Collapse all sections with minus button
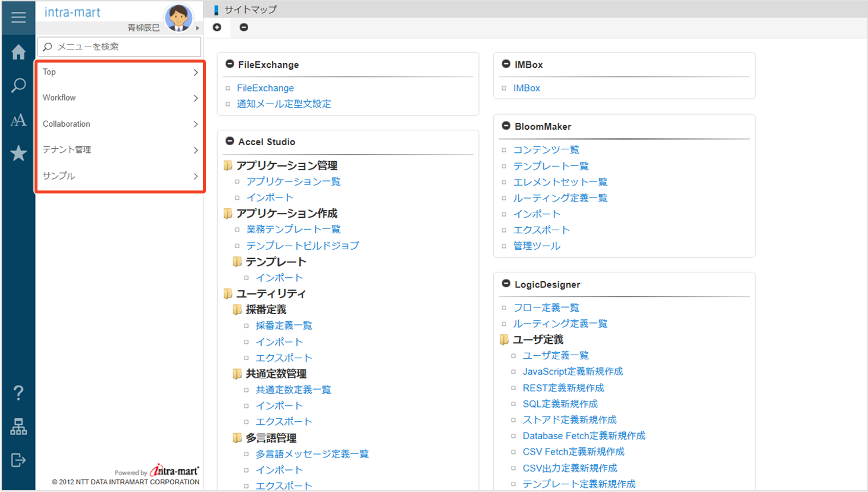The width and height of the screenshot is (868, 492). [244, 27]
